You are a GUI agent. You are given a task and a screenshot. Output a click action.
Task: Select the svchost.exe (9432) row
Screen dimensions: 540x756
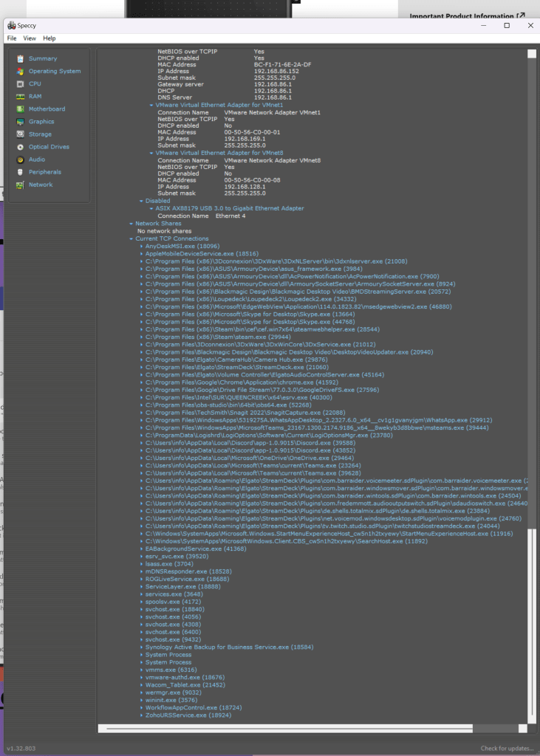(x=173, y=640)
